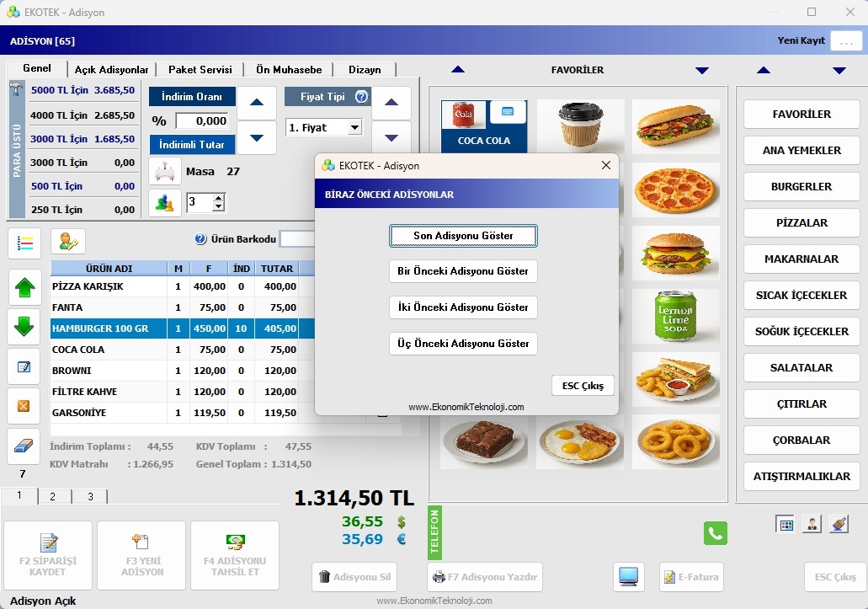Click the green phone icon
This screenshot has height=609, width=868.
tap(716, 533)
